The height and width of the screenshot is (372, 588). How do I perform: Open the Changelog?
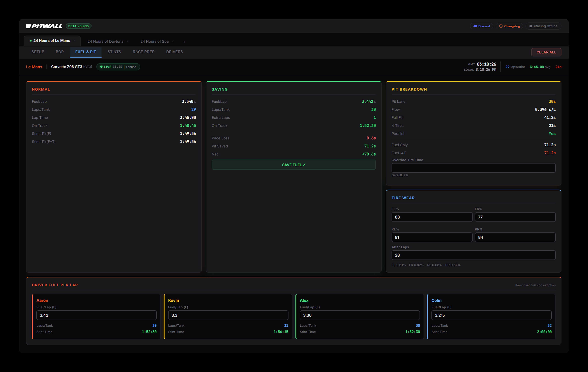tap(509, 26)
